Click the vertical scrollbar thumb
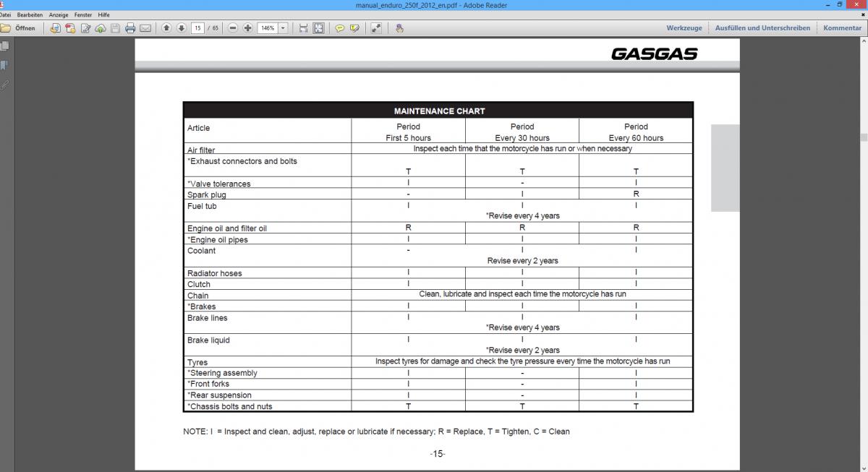The height and width of the screenshot is (472, 868). tap(864, 137)
